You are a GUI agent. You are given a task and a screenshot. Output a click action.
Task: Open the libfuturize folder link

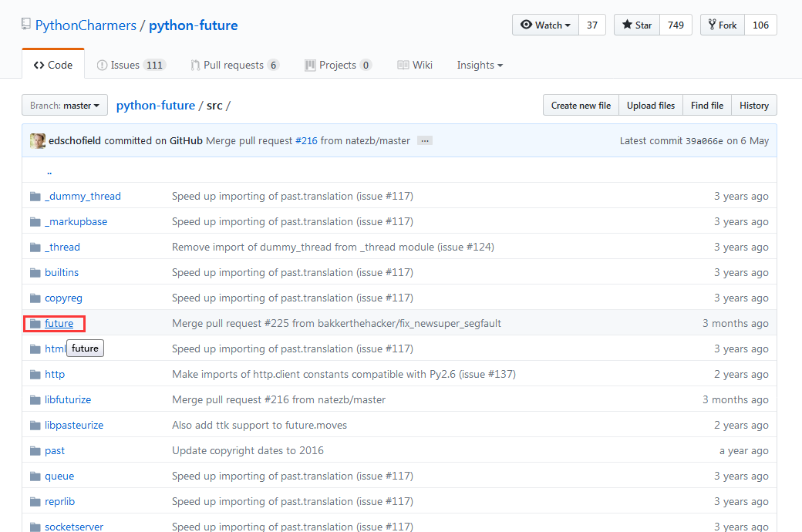[68, 400]
